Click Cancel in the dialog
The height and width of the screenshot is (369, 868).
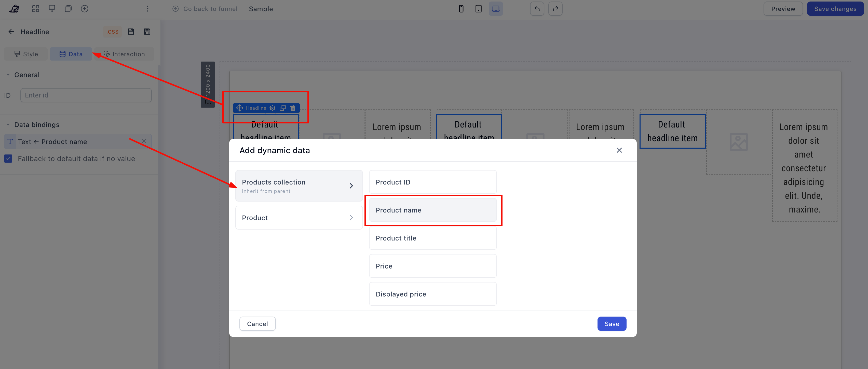[257, 323]
